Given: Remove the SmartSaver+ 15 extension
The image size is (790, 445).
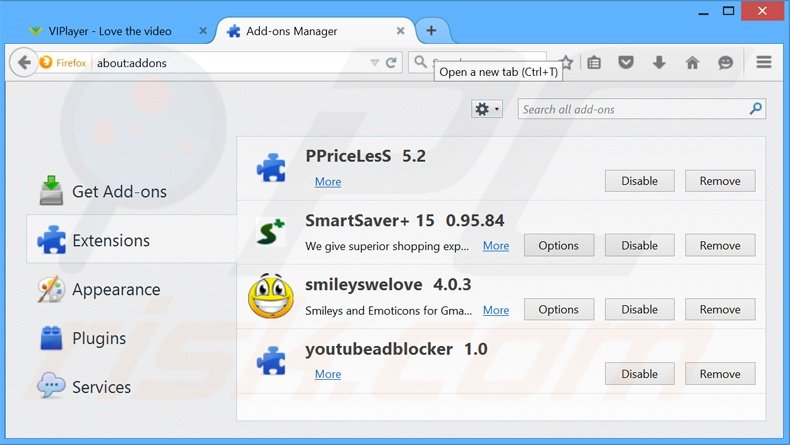Looking at the screenshot, I should point(720,245).
